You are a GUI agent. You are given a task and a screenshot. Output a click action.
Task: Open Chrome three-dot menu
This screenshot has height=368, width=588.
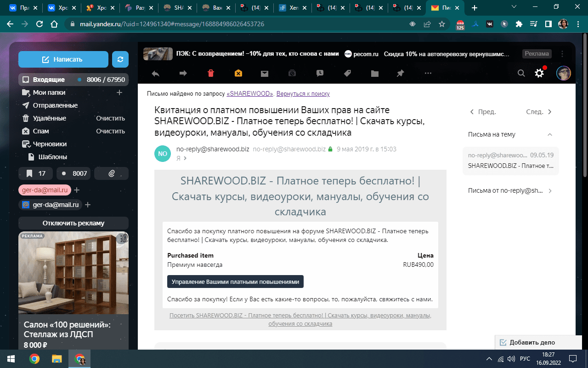(578, 24)
